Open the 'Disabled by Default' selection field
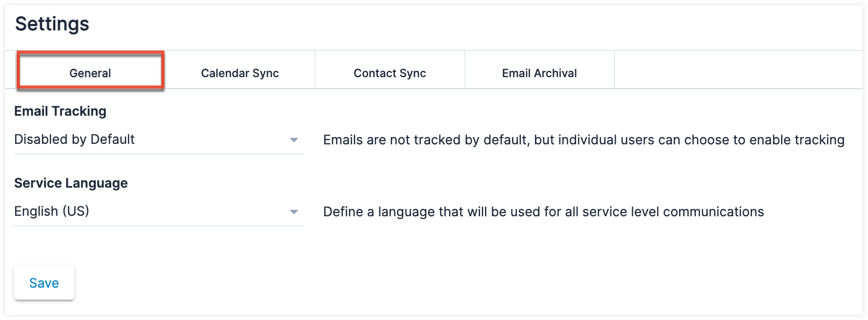 tap(159, 140)
